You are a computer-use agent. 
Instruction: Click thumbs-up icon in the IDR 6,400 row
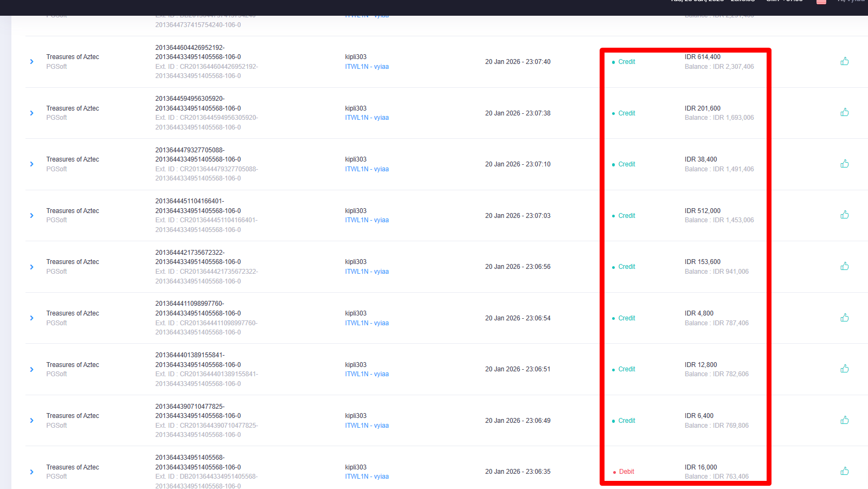pos(845,420)
